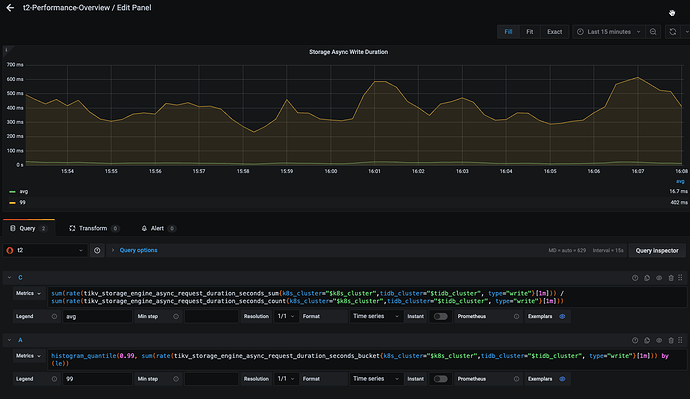The image size is (690, 399).
Task: Go back using the arrow icon
Action: pyautogui.click(x=10, y=7)
